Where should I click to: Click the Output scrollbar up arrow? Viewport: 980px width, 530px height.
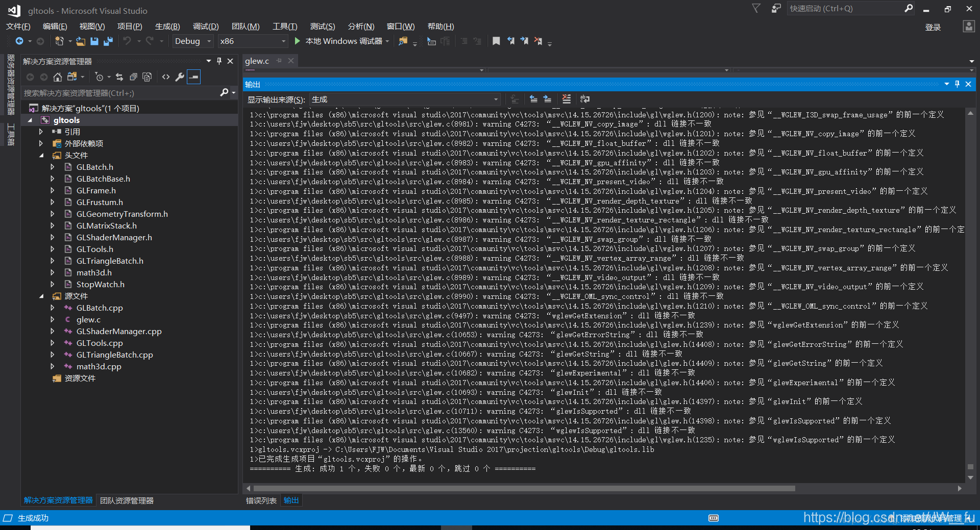point(970,113)
